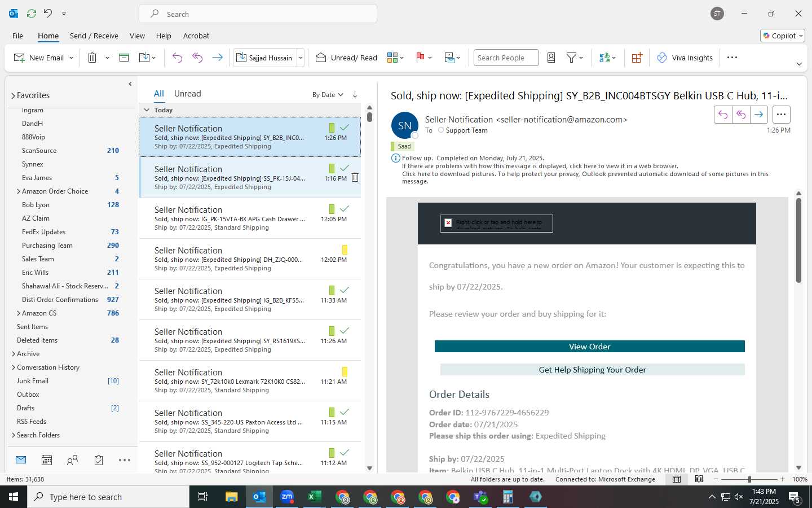Viewport: 812px width, 508px height.
Task: Click the Forward arrow in the ribbon
Action: click(x=217, y=58)
